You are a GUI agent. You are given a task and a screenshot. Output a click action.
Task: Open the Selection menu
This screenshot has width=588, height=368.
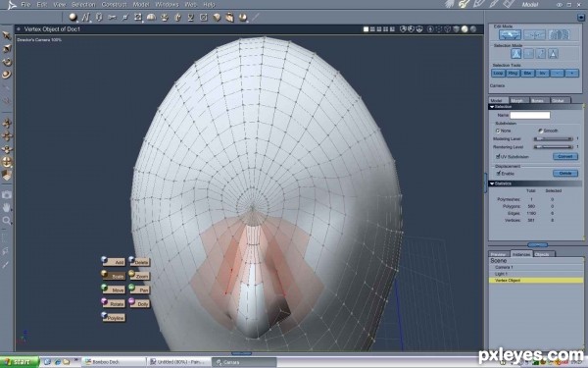click(83, 5)
